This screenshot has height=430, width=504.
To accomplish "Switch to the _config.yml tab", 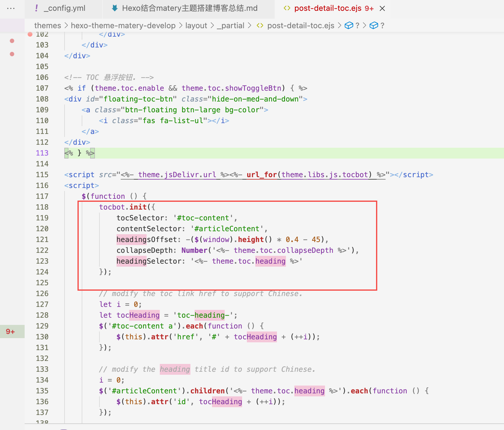I will (64, 8).
